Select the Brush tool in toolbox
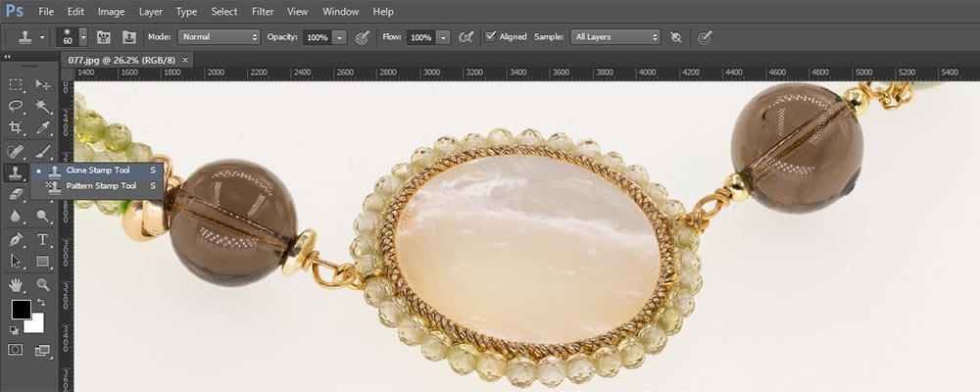The height and width of the screenshot is (392, 980). point(42,151)
